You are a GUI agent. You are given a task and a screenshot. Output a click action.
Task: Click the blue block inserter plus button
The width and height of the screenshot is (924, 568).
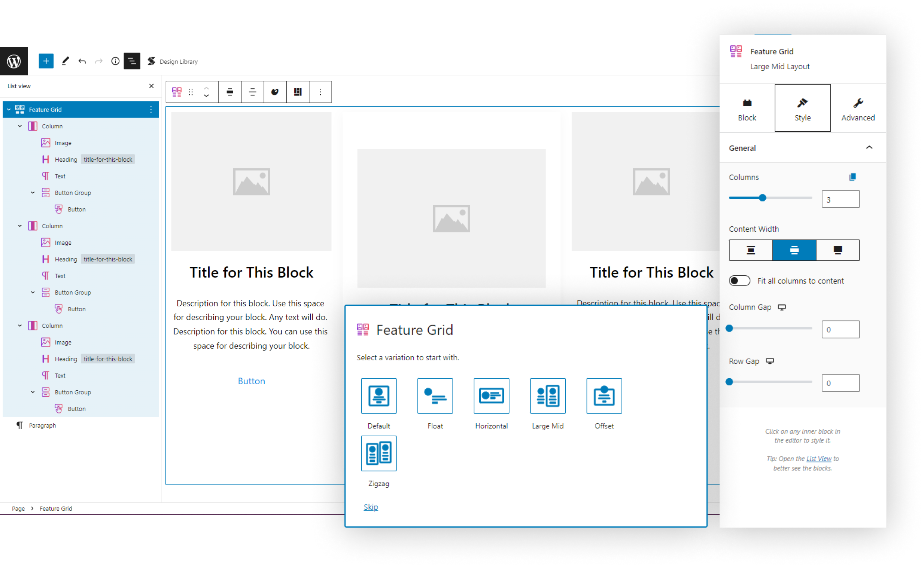coord(46,61)
